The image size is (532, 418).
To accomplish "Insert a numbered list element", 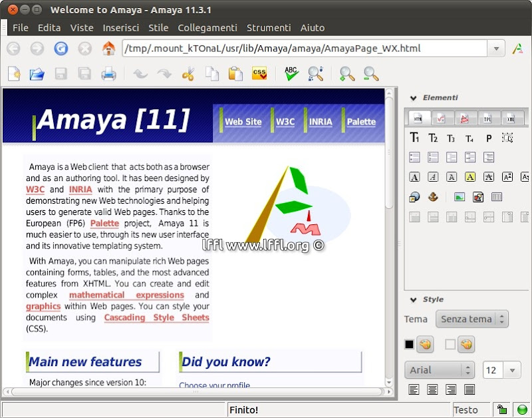I will coord(434,157).
